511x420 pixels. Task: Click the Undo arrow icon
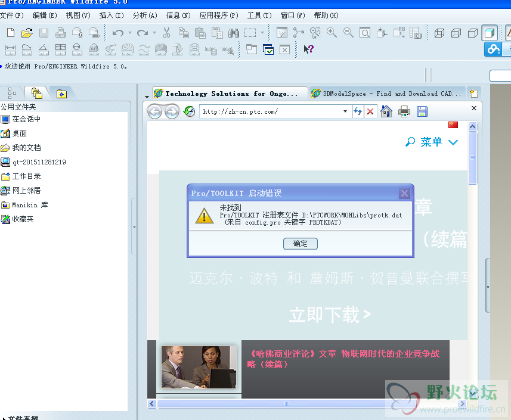(118, 33)
